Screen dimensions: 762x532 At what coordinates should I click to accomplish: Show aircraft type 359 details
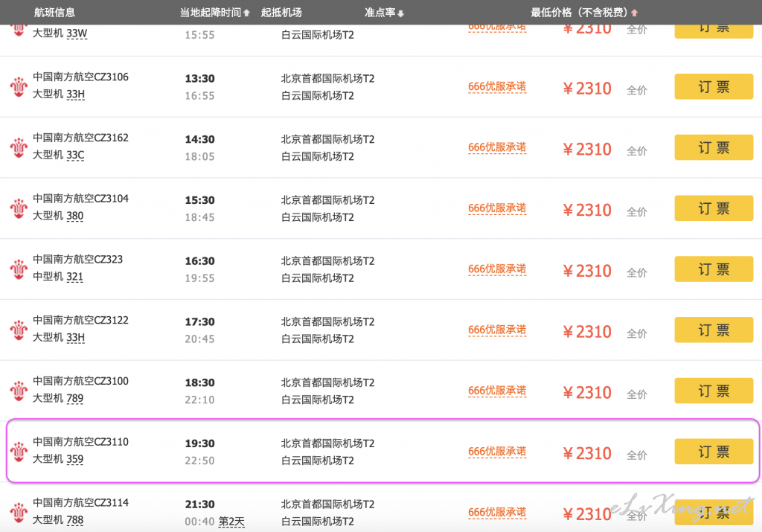tap(75, 459)
